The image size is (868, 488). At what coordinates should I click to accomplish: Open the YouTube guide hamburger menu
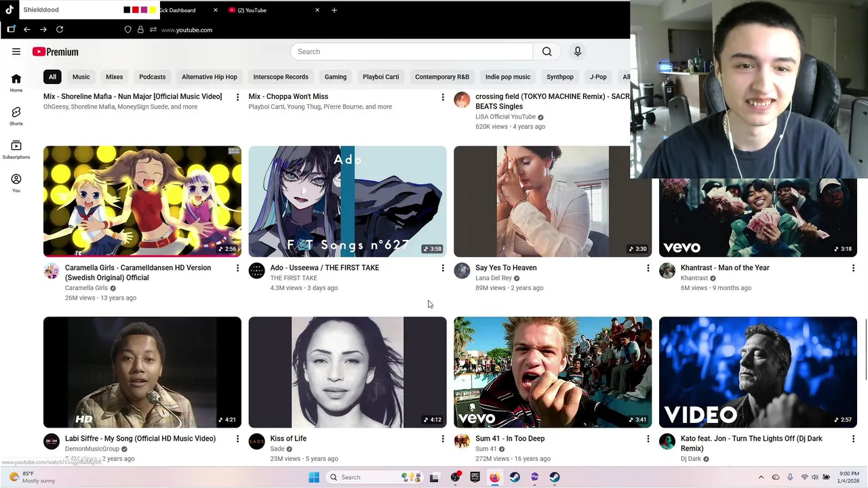tap(16, 52)
